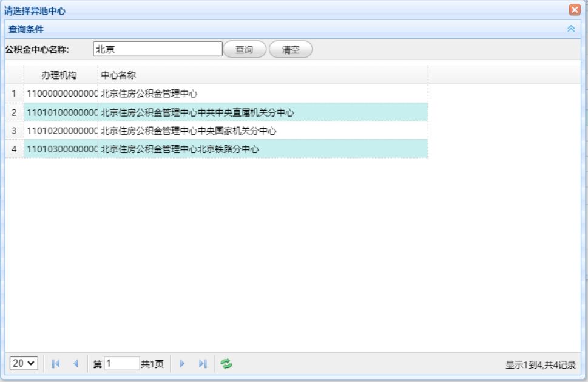Screen dimensions: 588x382
Task: Sort by the 中心名称 column header
Action: [x=263, y=75]
